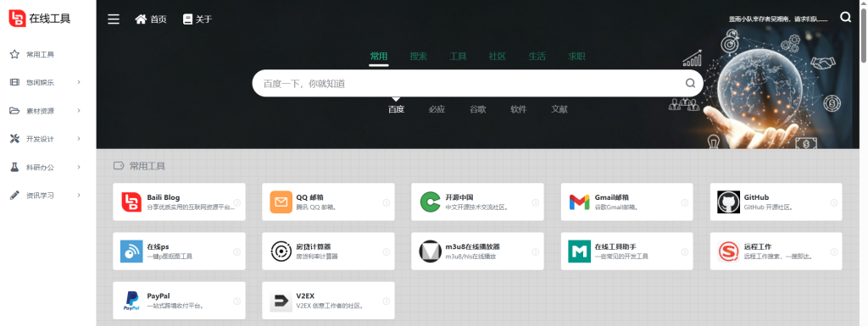Screen dimensions: 868x326
Task: Expand the 悠闲娱乐 chevron
Action: point(79,82)
